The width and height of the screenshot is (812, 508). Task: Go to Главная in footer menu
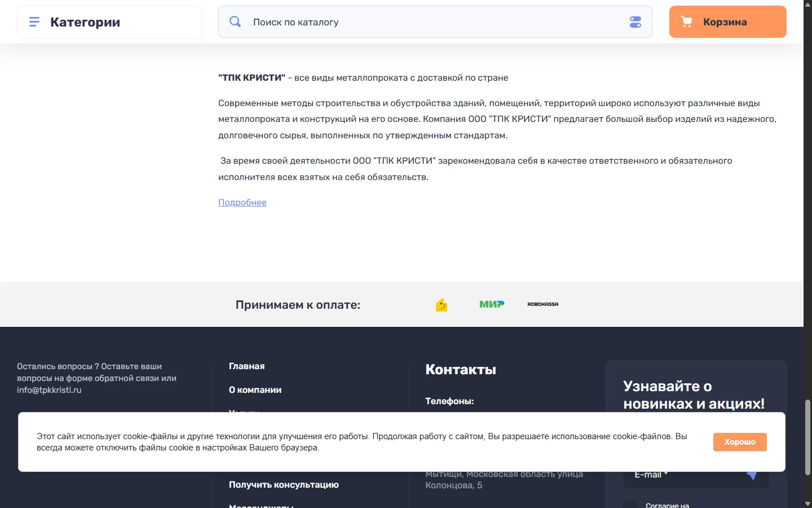246,366
